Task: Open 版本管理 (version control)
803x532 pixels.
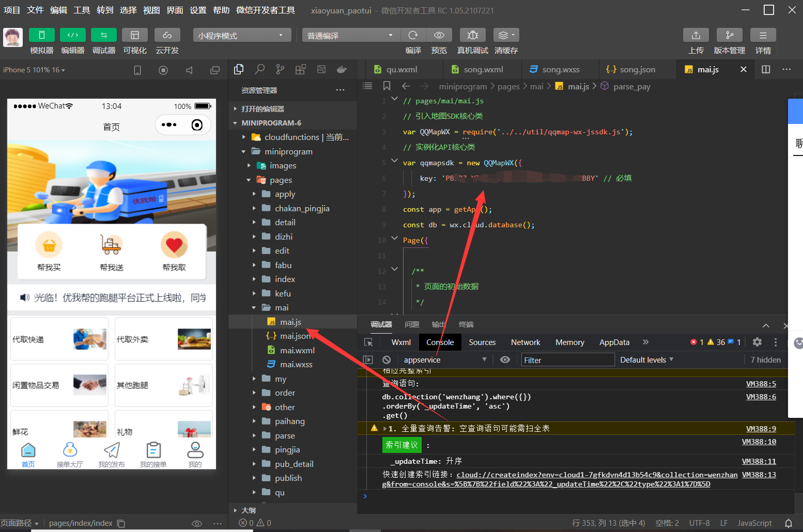Action: pos(729,35)
